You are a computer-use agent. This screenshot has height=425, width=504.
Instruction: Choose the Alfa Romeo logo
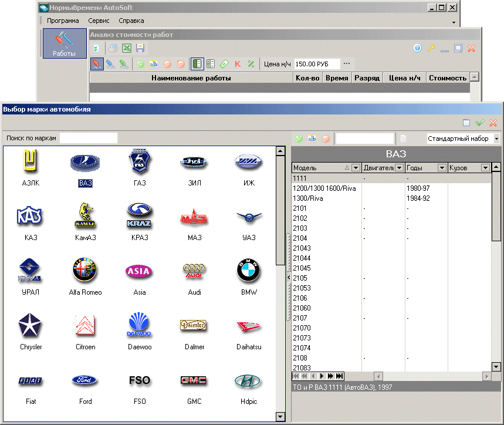tap(85, 271)
